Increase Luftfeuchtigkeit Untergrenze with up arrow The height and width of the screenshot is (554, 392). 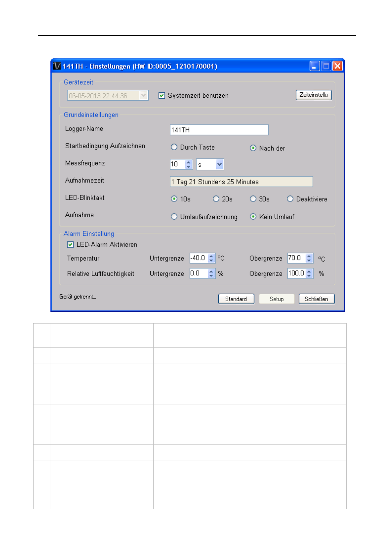[x=211, y=271]
